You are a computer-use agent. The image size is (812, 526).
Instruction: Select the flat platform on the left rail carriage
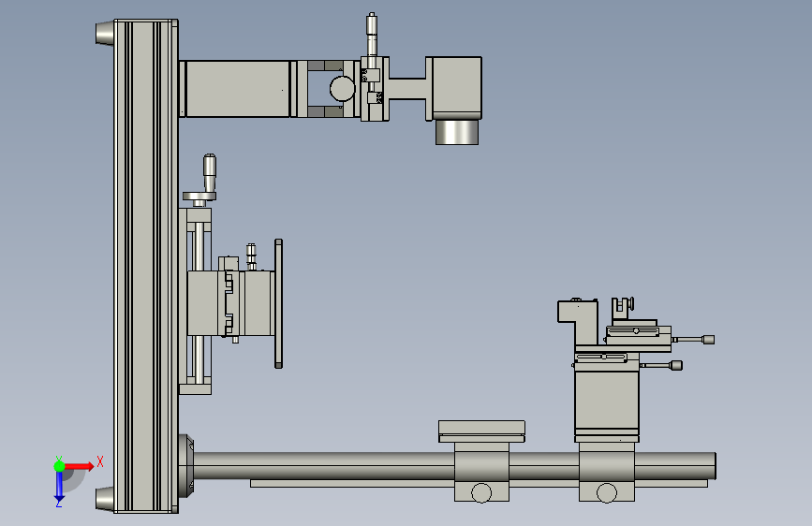481,431
